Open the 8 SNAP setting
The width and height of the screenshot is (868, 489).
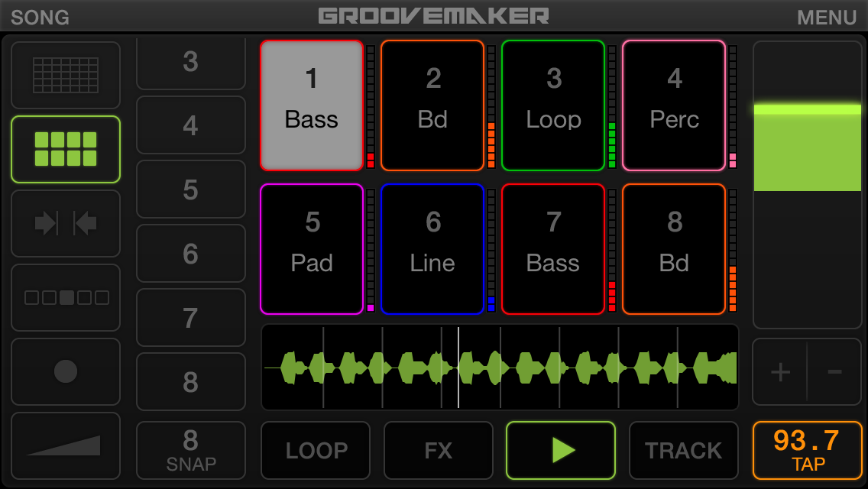click(190, 450)
